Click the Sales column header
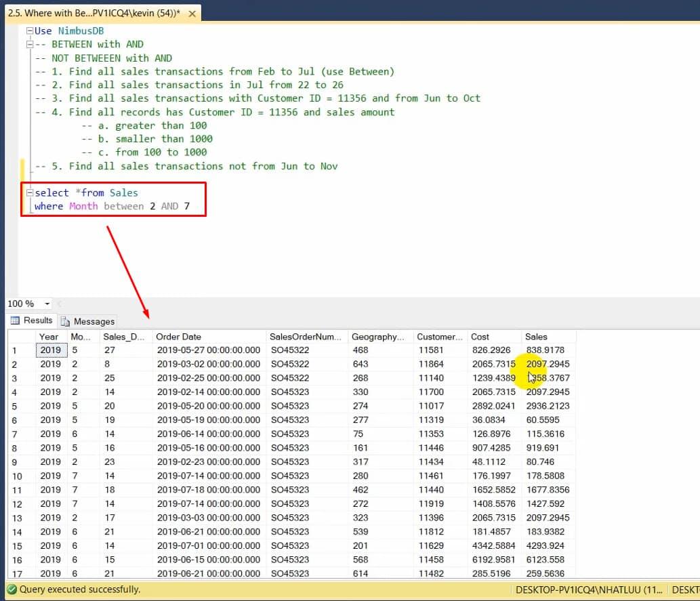 click(536, 337)
